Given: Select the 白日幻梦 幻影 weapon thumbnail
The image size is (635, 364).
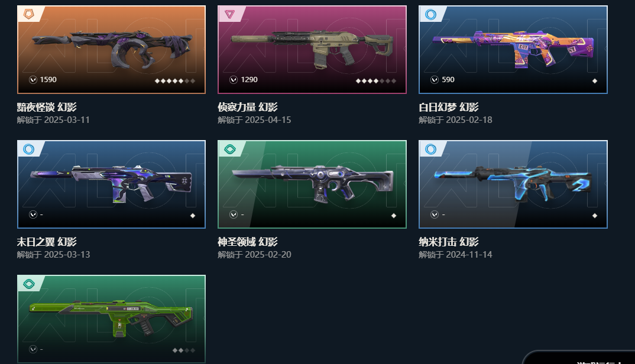Looking at the screenshot, I should tap(513, 50).
